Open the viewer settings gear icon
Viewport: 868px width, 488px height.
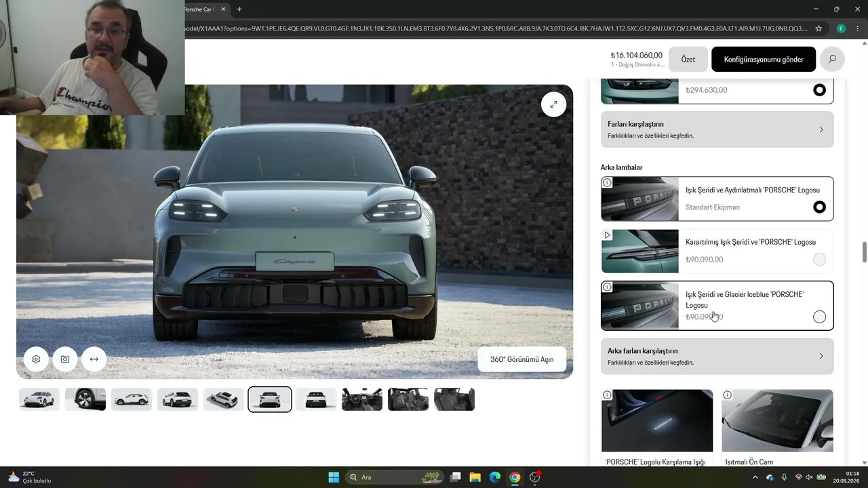[x=36, y=359]
